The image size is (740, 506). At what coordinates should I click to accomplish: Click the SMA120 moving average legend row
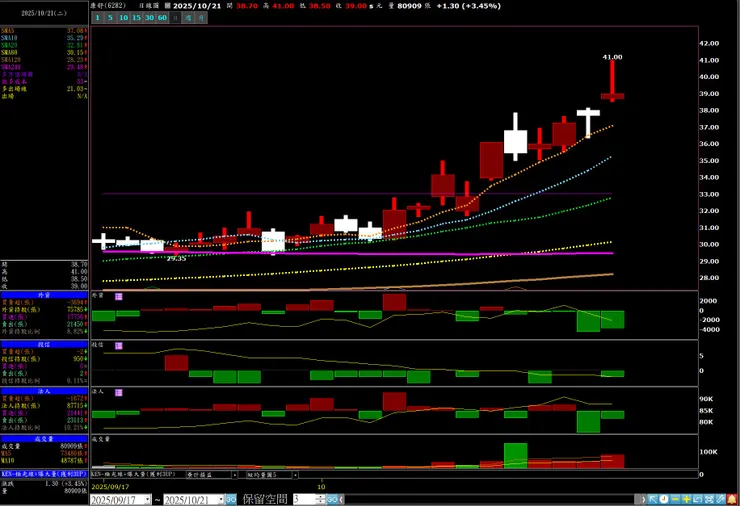44,60
